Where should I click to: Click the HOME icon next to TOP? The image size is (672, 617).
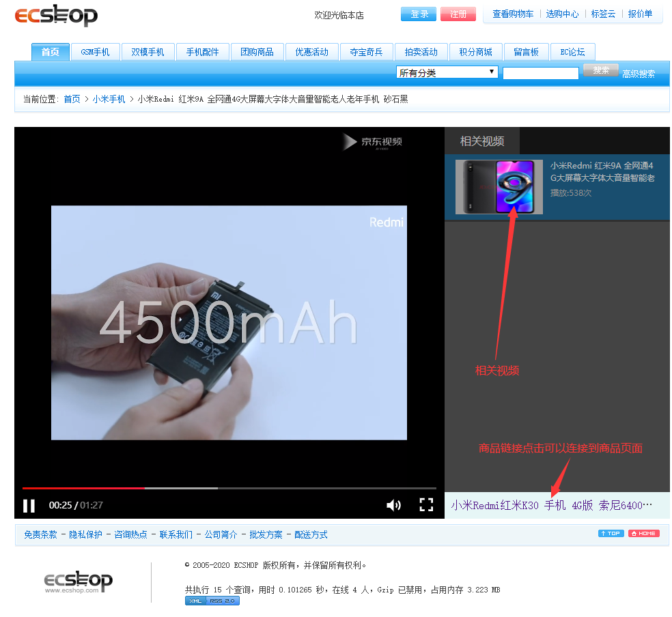click(x=643, y=533)
